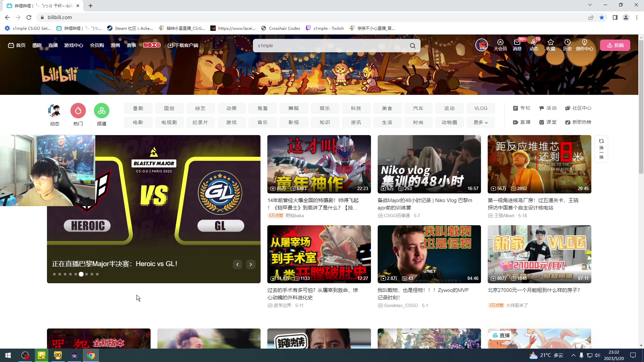Image resolution: width=644 pixels, height=362 pixels.
Task: Open 动态 feed icon in header
Action: [534, 45]
